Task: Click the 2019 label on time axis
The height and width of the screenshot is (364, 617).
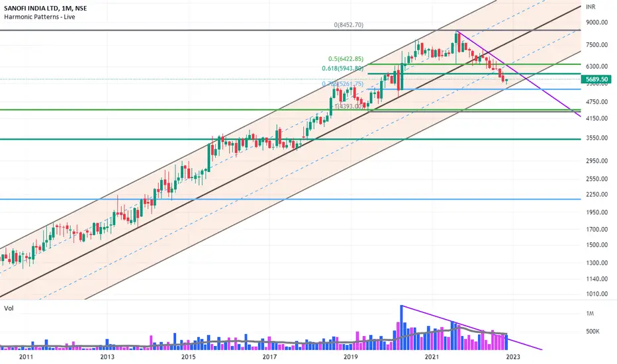Action: 350,357
